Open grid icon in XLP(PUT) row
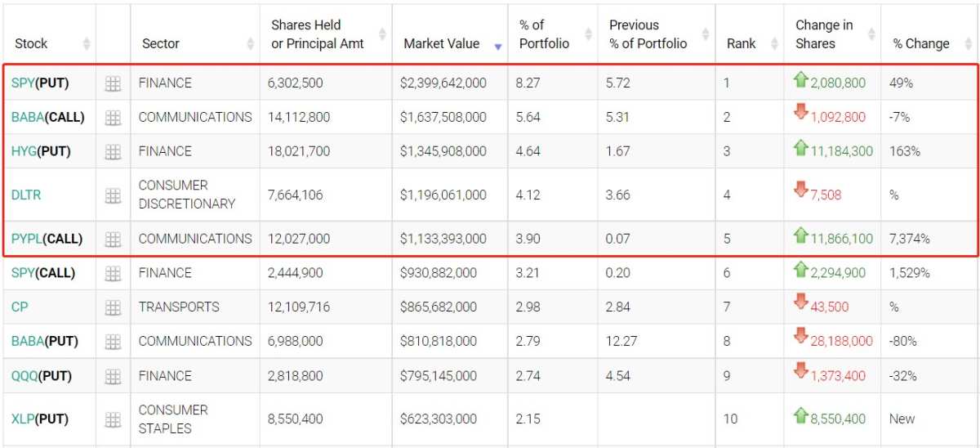 [x=113, y=419]
